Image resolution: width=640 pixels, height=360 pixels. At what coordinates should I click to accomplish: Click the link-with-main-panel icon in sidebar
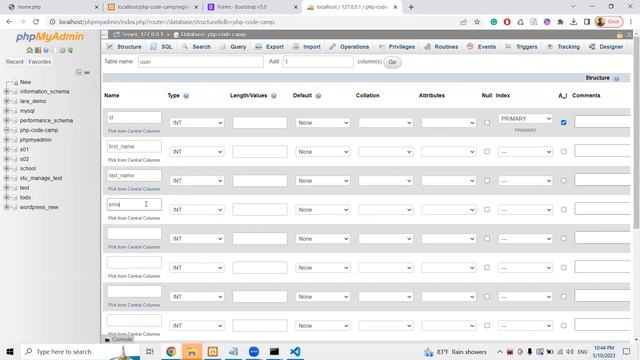pyautogui.click(x=87, y=72)
